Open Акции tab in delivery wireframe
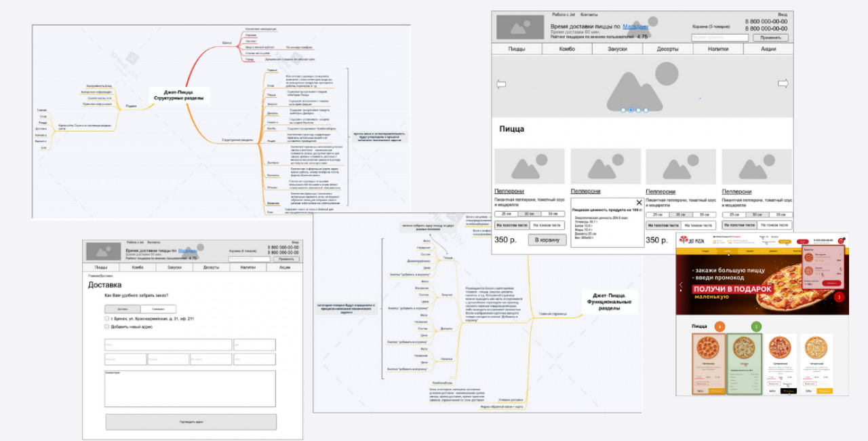Screen dimensions: 868x441 pyautogui.click(x=284, y=267)
